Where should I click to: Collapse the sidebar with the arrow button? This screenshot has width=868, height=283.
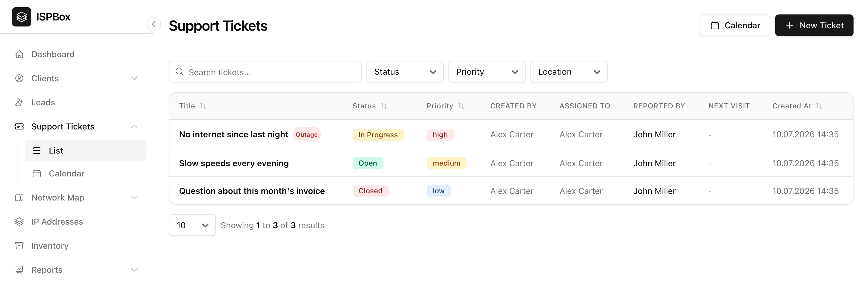pos(154,24)
